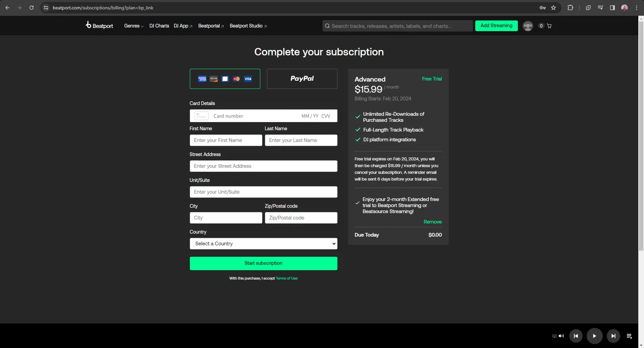Click the browser forward arrow

point(19,8)
